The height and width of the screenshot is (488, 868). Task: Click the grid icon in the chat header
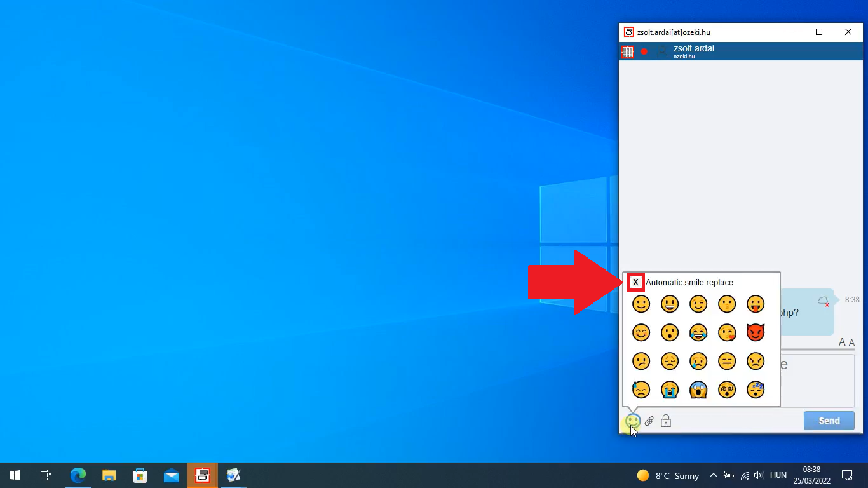point(628,51)
